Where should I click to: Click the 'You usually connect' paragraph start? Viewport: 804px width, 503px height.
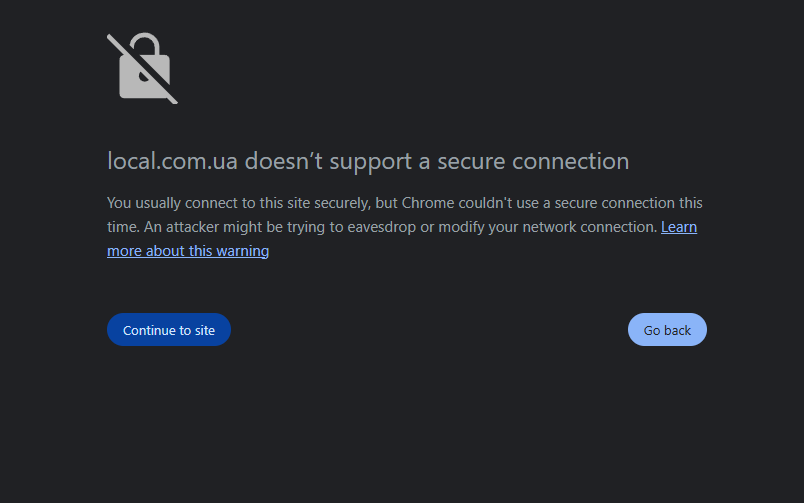tap(172, 203)
